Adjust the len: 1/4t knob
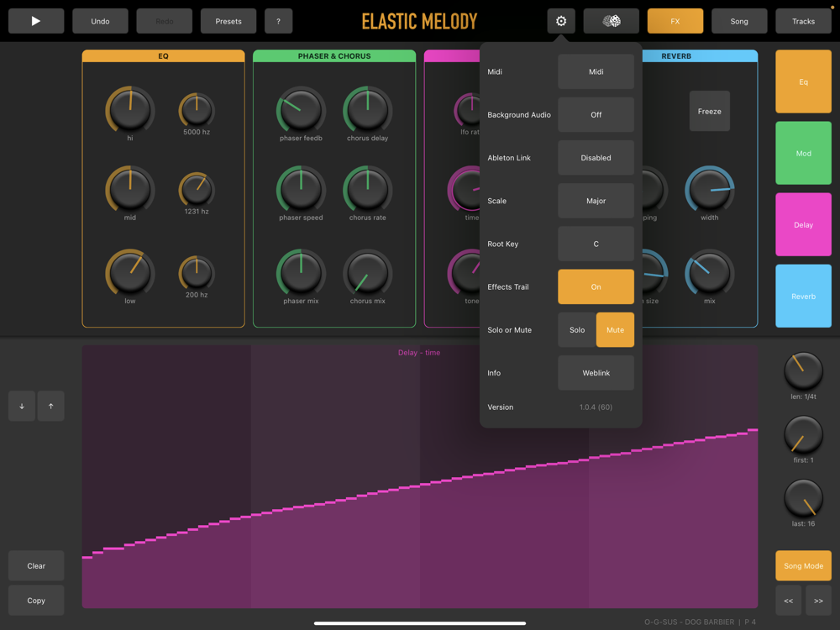 pyautogui.click(x=804, y=370)
